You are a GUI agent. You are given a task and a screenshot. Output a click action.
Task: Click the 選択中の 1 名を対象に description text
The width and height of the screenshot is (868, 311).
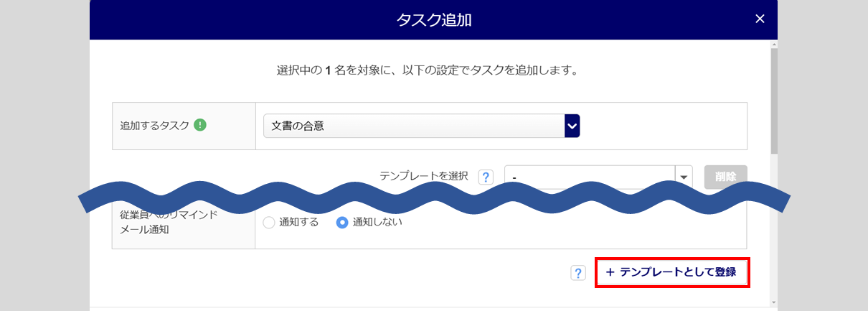[x=427, y=71]
